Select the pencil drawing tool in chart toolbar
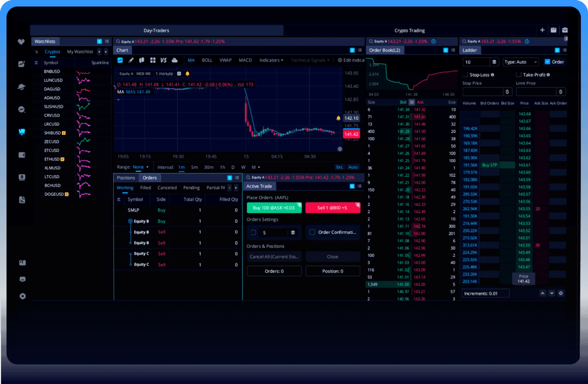 [x=130, y=60]
